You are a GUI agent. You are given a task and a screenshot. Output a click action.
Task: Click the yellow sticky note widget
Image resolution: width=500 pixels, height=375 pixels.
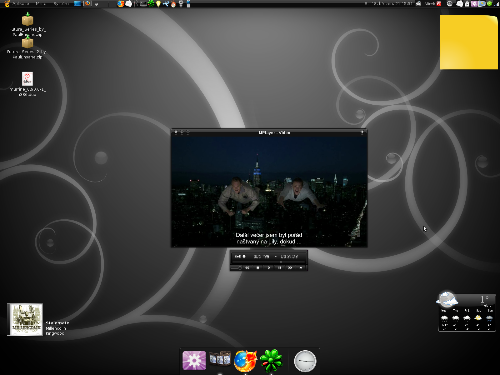[x=469, y=42]
